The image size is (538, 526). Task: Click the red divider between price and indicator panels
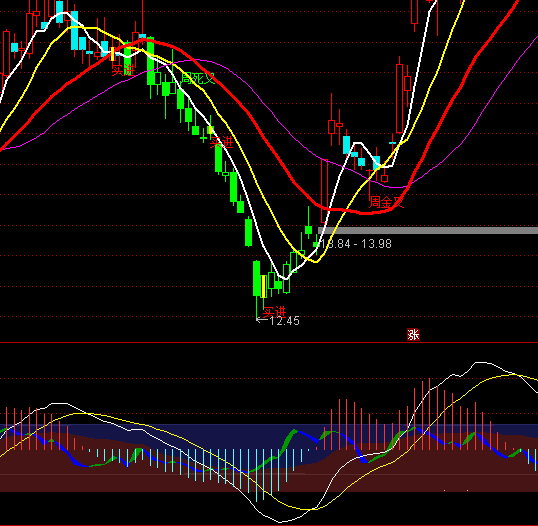point(269,342)
